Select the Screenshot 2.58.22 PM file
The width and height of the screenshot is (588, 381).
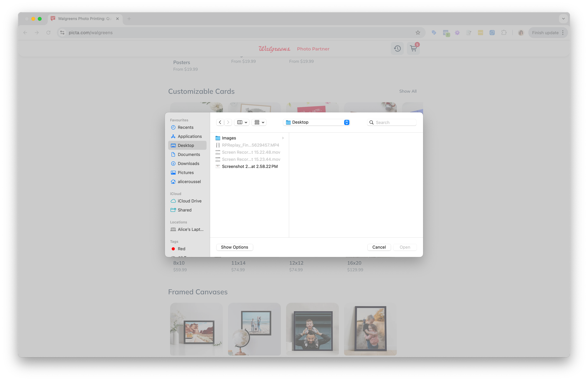[x=249, y=167]
